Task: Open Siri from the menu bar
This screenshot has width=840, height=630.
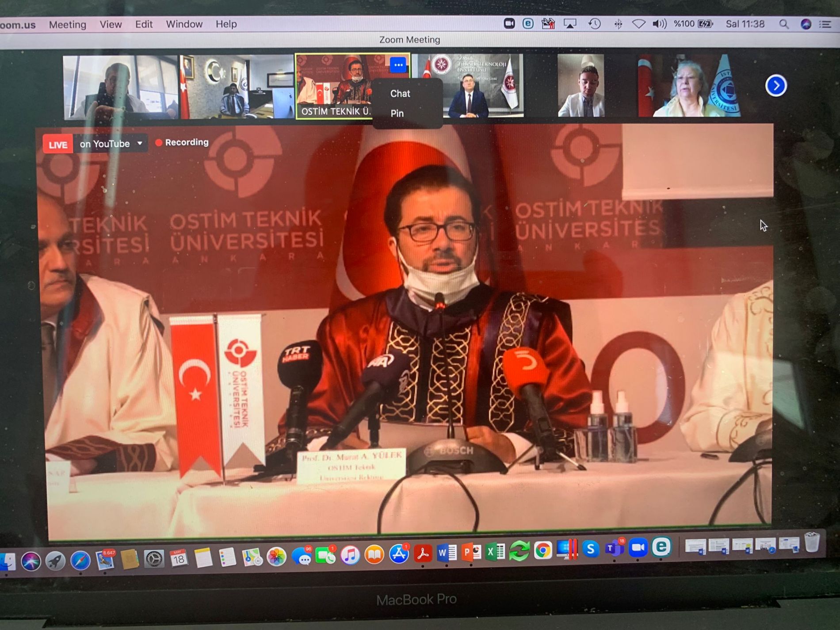Action: 806,24
